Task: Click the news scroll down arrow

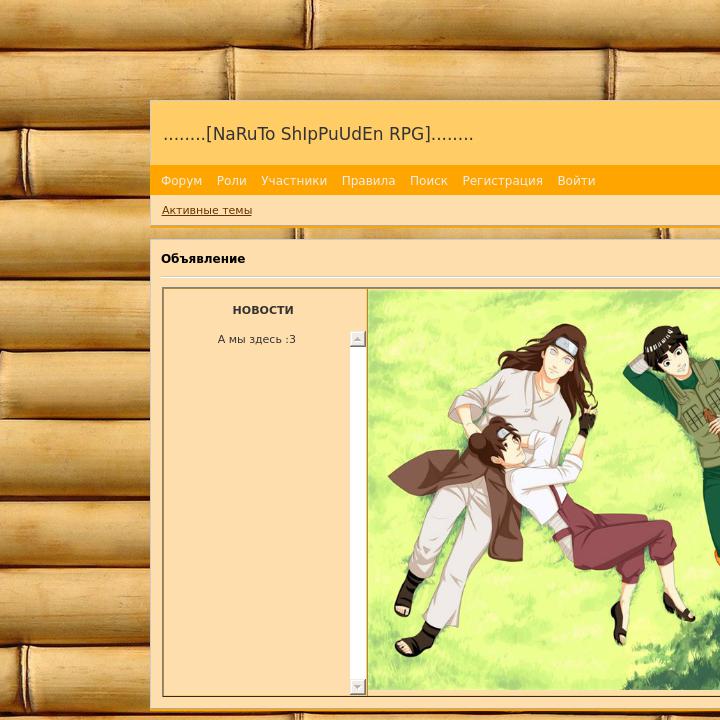Action: (x=358, y=686)
